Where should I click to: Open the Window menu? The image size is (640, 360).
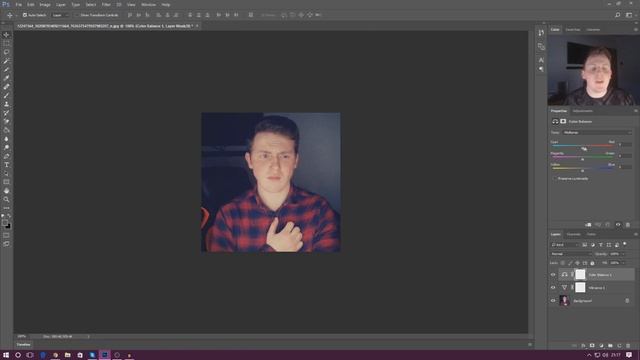148,4
